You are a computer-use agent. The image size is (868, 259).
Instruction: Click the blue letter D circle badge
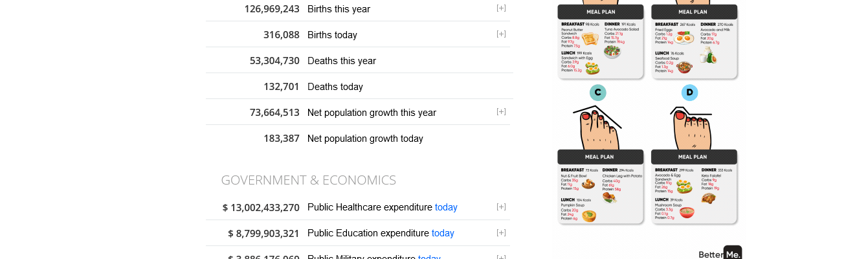(x=689, y=93)
